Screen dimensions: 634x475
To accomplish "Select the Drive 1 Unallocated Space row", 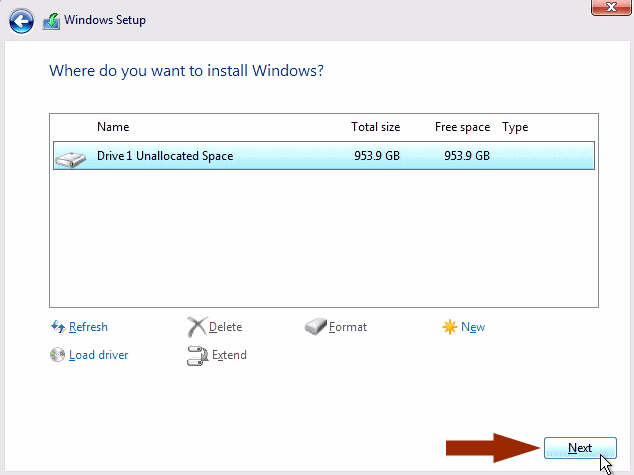I will 324,156.
